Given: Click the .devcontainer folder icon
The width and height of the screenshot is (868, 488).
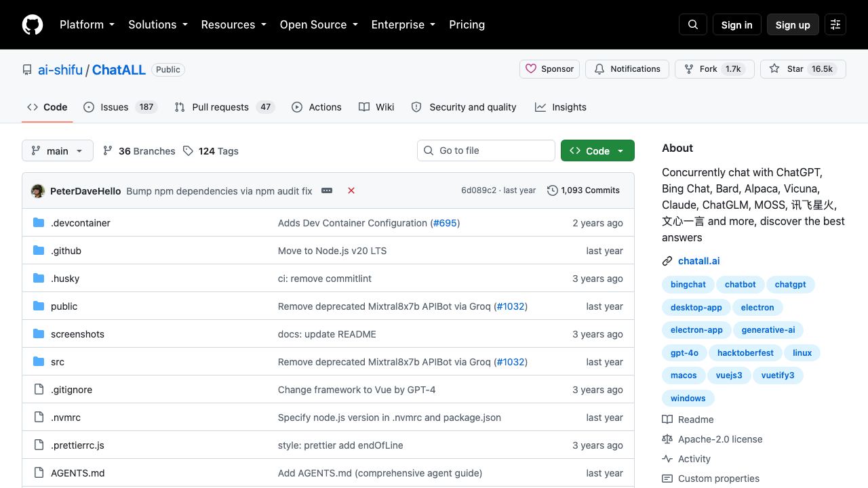Looking at the screenshot, I should (39, 223).
